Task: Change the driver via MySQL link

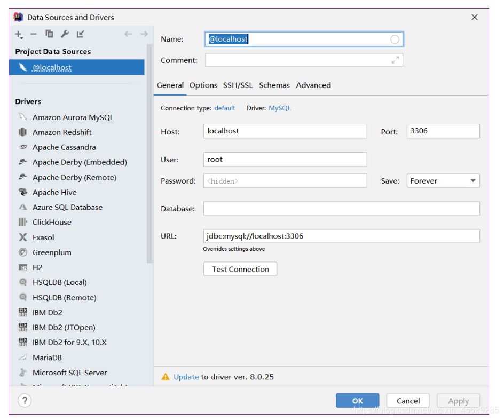Action: tap(280, 108)
